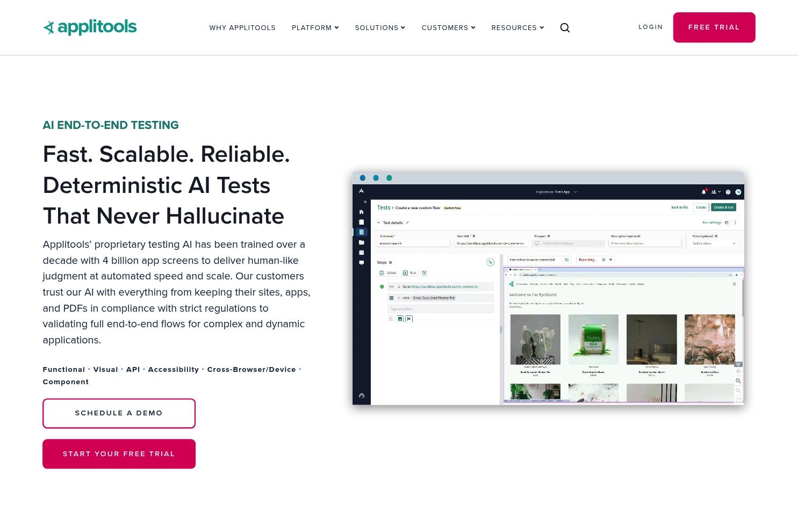Click the TH user avatar in the demo app
The height and width of the screenshot is (532, 798).
(x=738, y=192)
